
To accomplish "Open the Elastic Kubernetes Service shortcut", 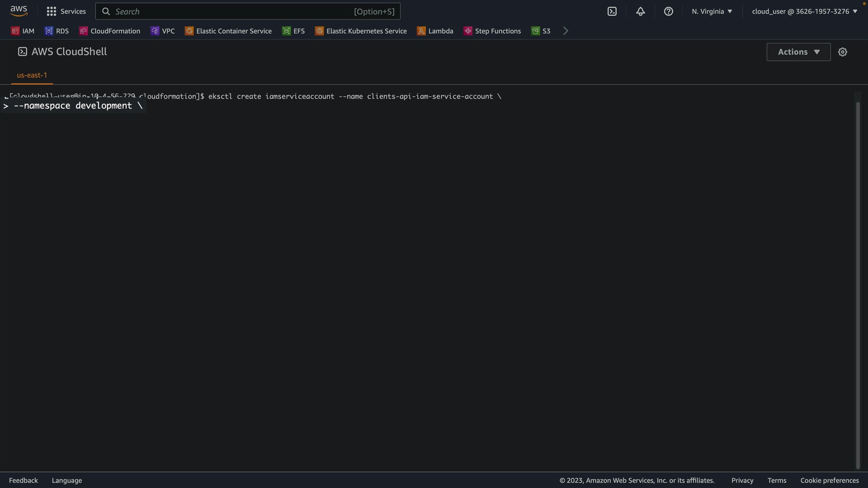I will point(361,31).
